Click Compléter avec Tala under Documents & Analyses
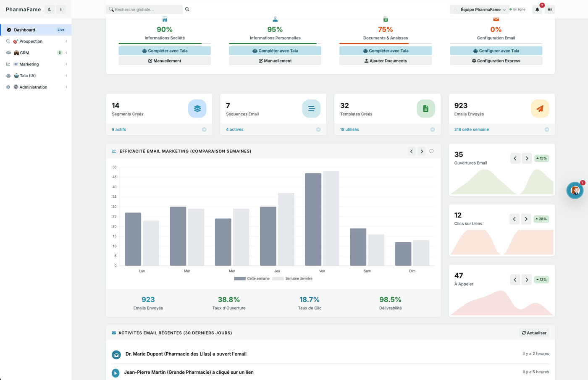 click(x=386, y=51)
